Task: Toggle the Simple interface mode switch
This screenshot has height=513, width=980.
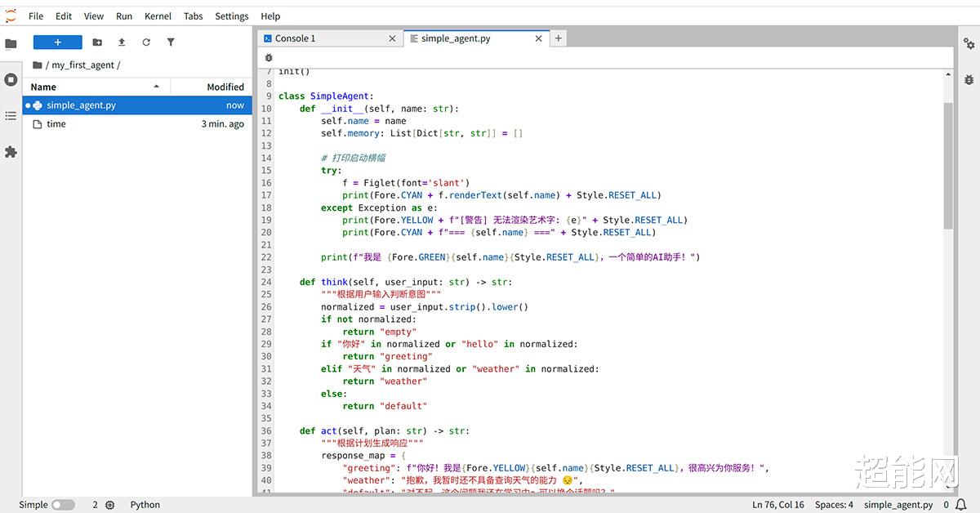Action: point(63,505)
